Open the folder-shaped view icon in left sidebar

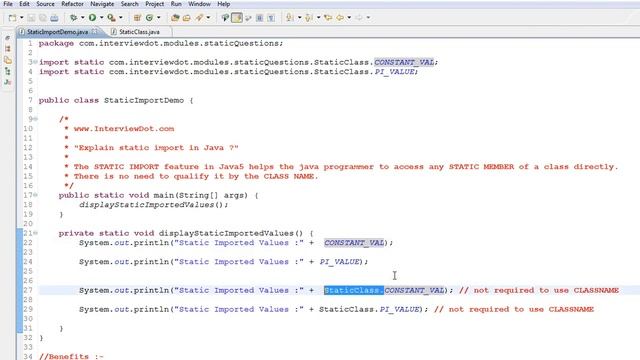(7, 60)
